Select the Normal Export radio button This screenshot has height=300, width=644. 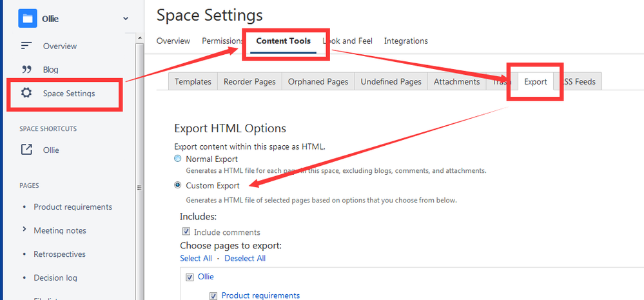pos(177,159)
